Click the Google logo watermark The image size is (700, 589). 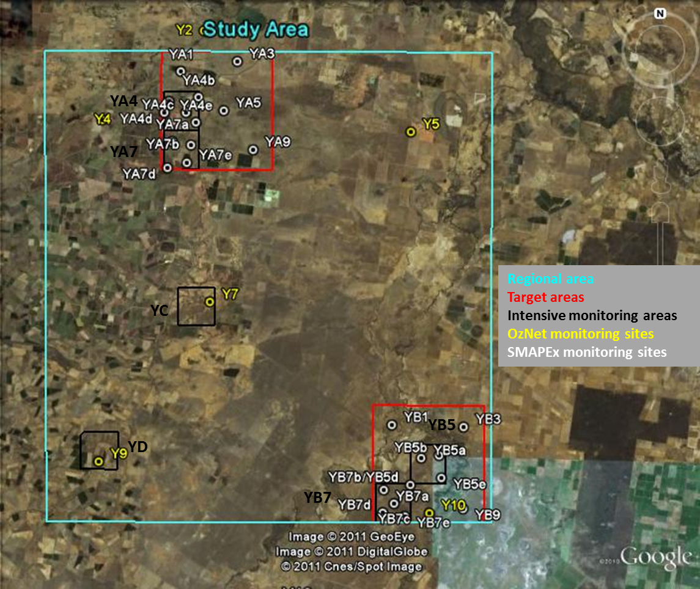click(655, 557)
